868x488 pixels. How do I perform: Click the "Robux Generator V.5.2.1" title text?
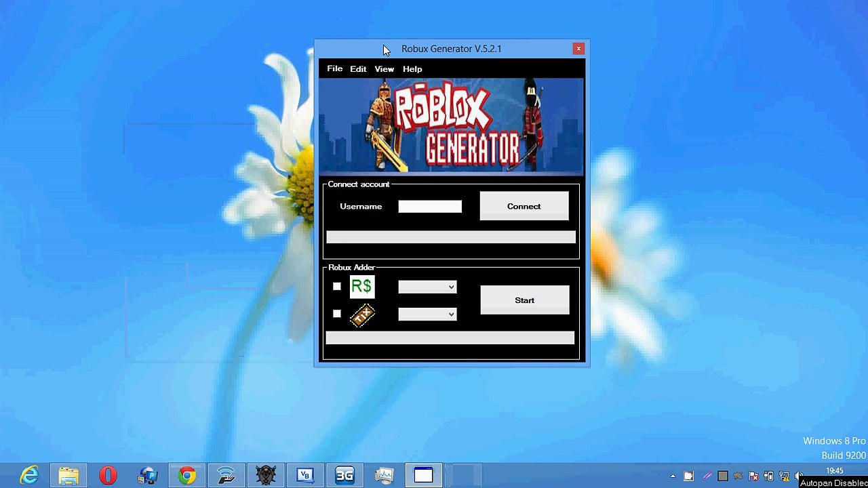pos(452,49)
